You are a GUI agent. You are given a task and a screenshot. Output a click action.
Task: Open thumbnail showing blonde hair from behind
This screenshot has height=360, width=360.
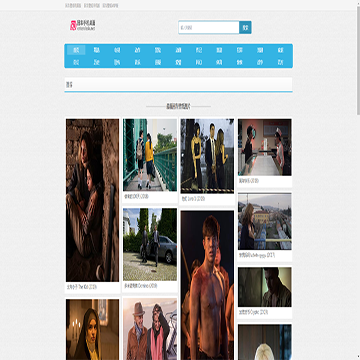tap(265, 342)
